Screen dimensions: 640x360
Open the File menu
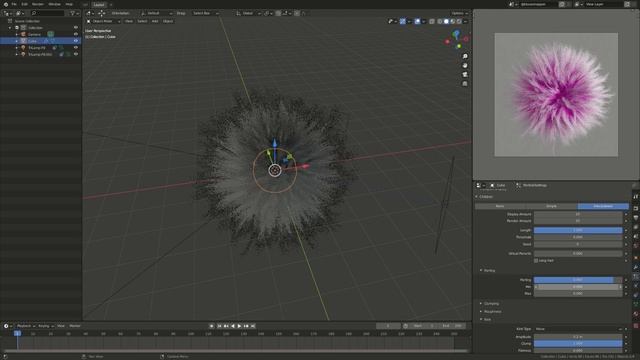click(x=14, y=4)
